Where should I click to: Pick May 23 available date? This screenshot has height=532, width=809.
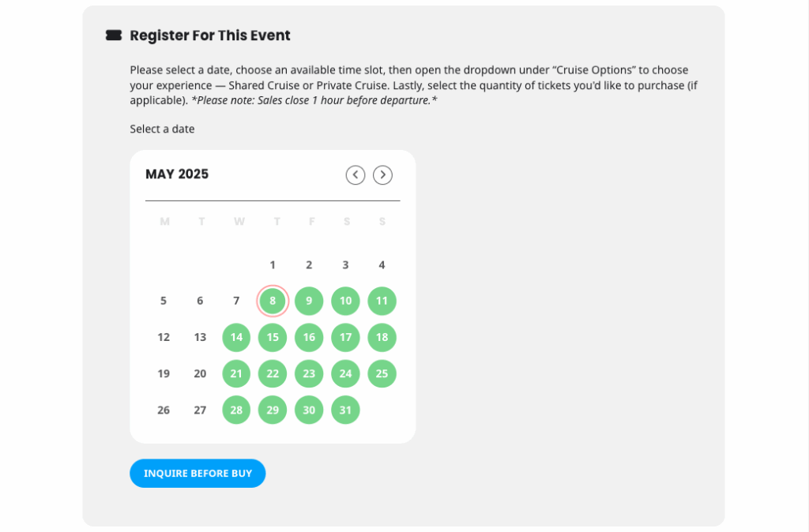click(x=309, y=373)
